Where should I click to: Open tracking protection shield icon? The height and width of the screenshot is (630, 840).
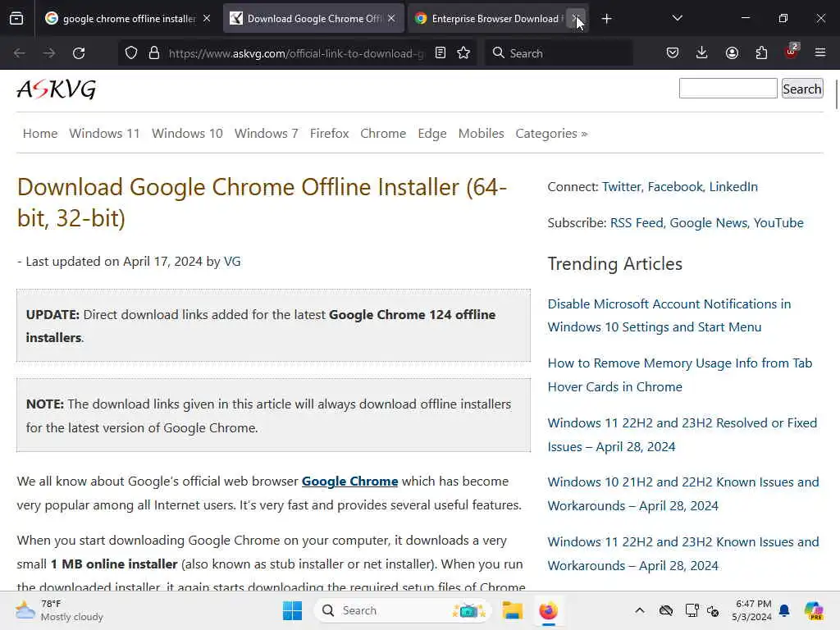coord(131,53)
